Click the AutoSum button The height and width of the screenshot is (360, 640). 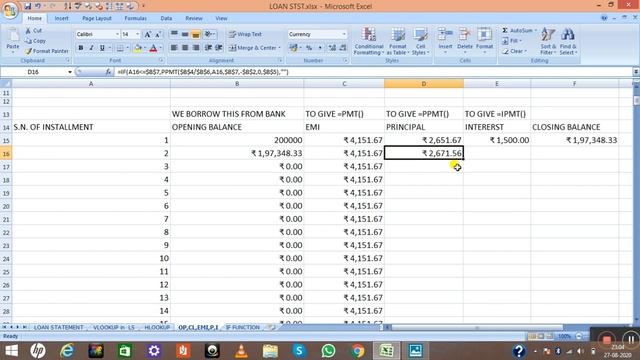(x=518, y=31)
